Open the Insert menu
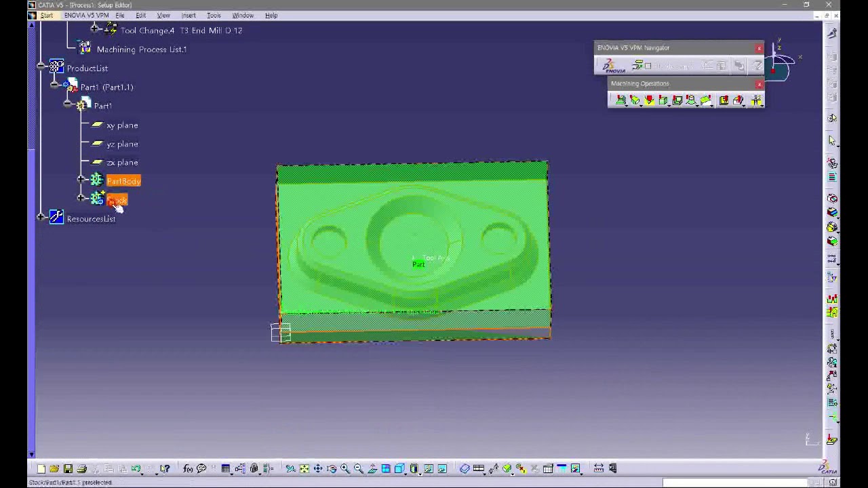868x488 pixels. tap(189, 15)
